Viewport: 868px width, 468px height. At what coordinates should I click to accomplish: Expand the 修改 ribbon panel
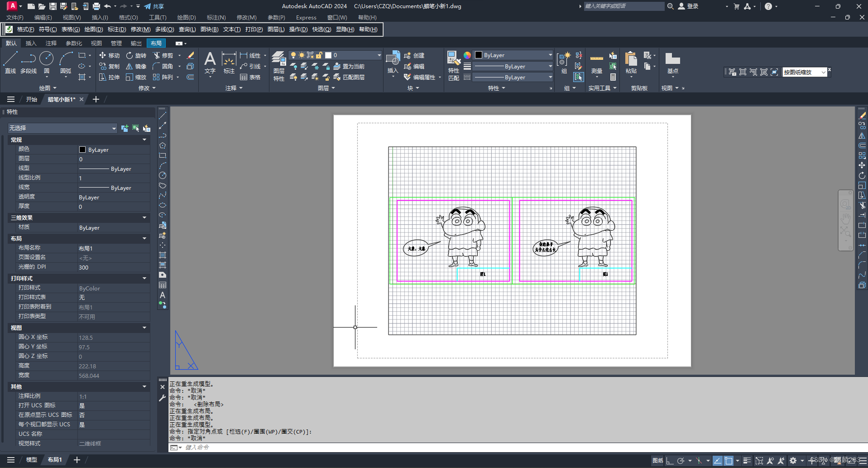click(147, 88)
